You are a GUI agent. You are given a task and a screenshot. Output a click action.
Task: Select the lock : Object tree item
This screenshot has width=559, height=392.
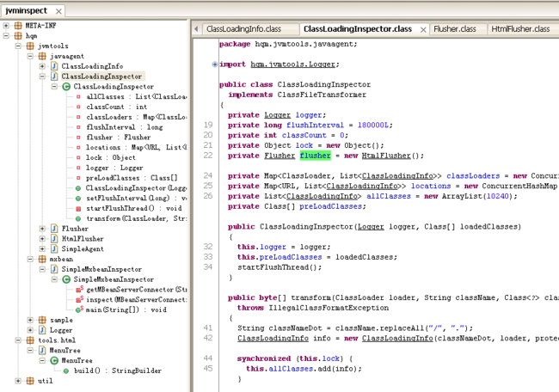(111, 157)
